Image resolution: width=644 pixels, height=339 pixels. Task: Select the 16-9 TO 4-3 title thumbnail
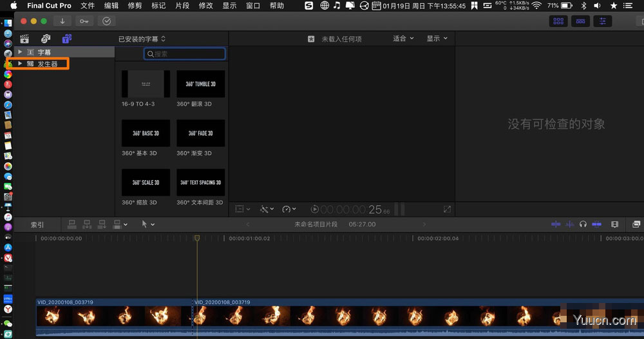[146, 84]
